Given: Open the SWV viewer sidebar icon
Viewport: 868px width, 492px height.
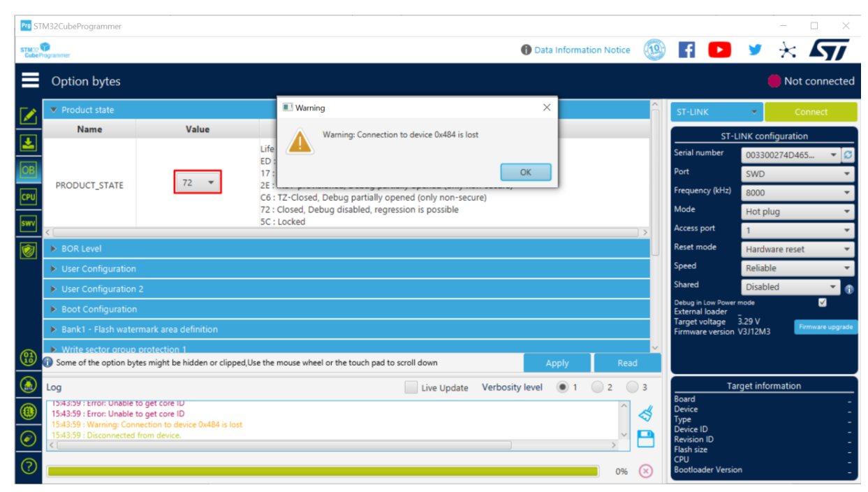Looking at the screenshot, I should click(x=29, y=224).
